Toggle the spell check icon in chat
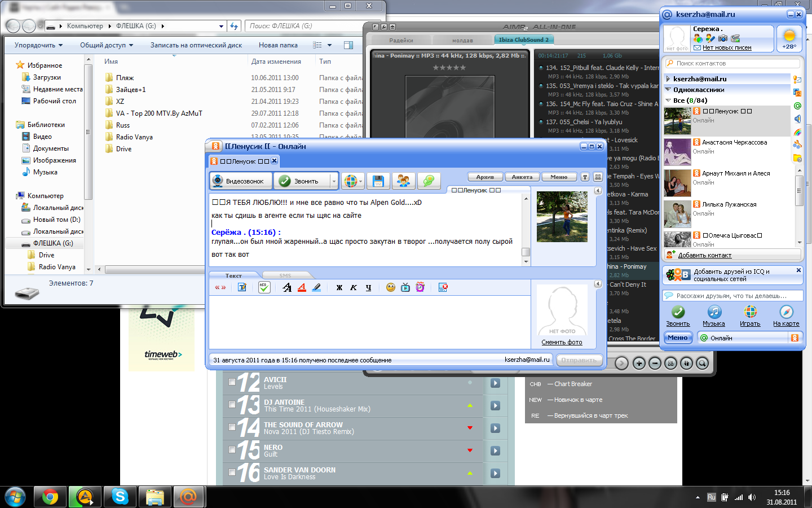Viewport: 812px width, 508px height. coord(264,287)
